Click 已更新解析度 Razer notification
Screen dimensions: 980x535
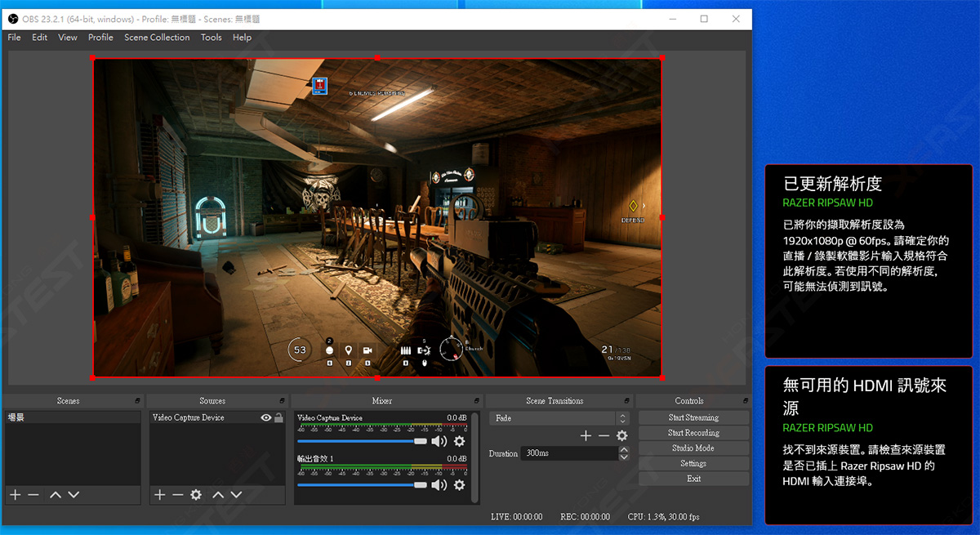pyautogui.click(x=869, y=261)
